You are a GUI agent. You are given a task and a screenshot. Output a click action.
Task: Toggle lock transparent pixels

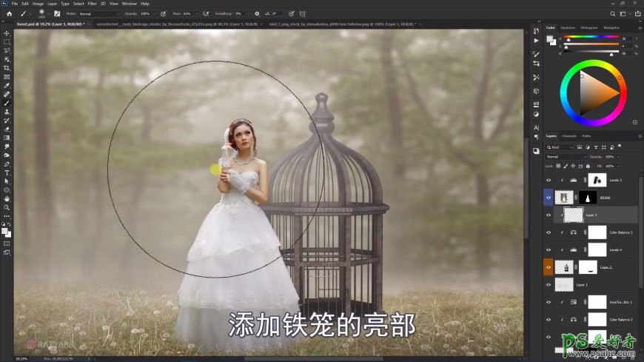pos(558,166)
